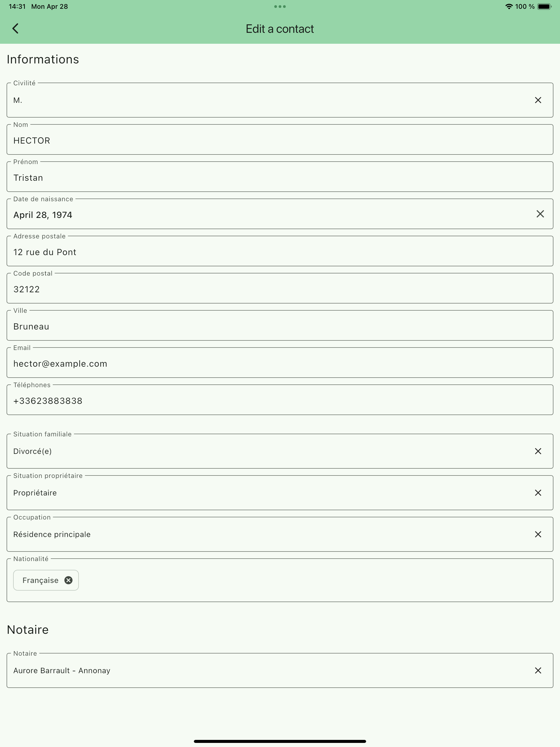Clear the Occupation selection
This screenshot has height=747, width=560.
click(x=538, y=534)
